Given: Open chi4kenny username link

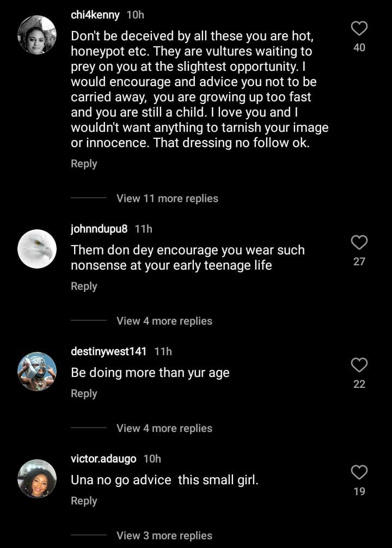Looking at the screenshot, I should (95, 15).
